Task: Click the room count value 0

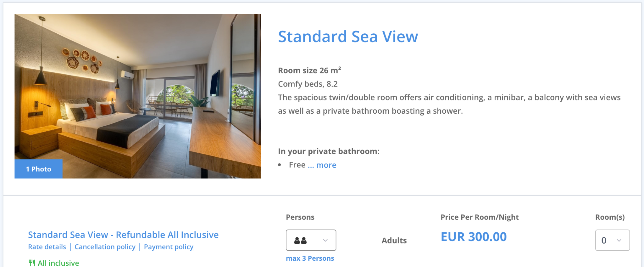Action: pos(604,241)
